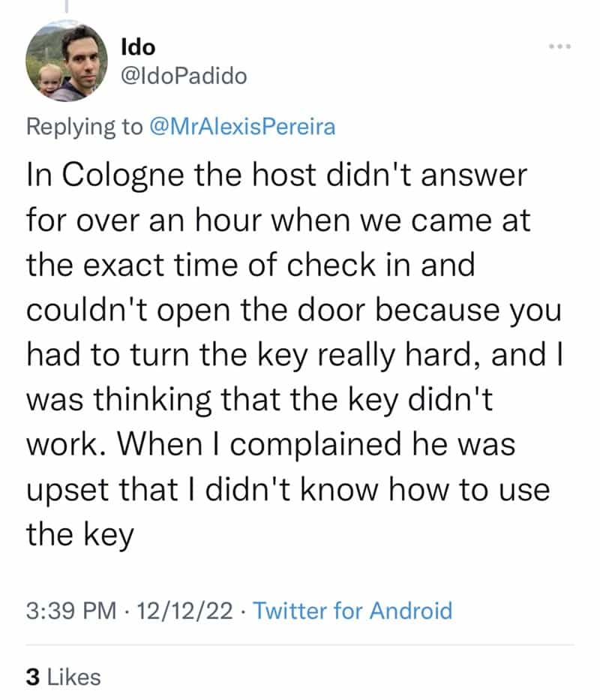Visit the @MrAlexisPereira mention link
This screenshot has height=700, width=600.
click(x=241, y=126)
